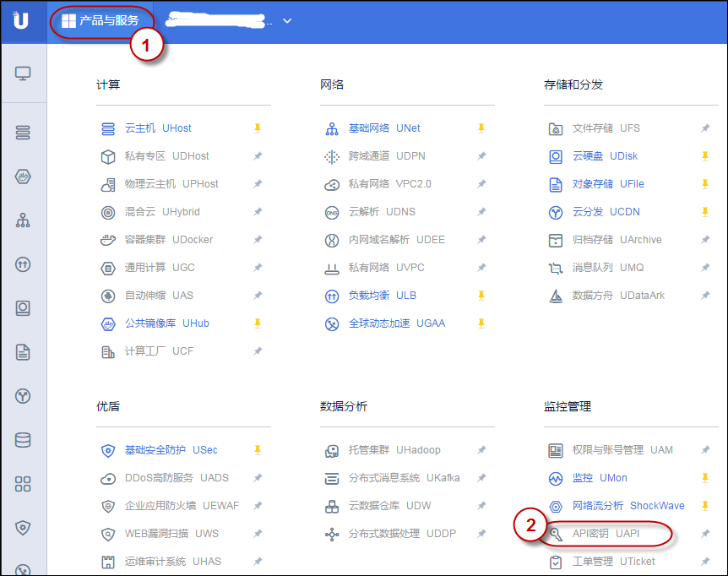Unpin 云分发 UCDN from favorites

pos(705,212)
